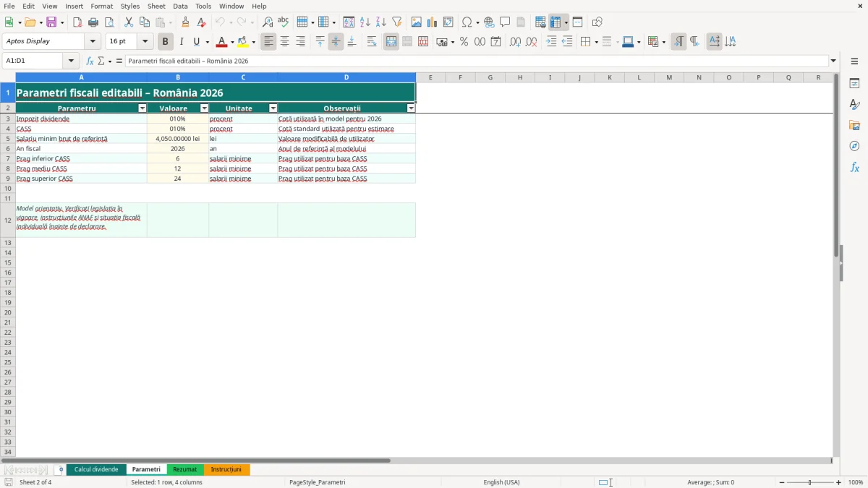
Task: Open the Format menu
Action: (101, 6)
